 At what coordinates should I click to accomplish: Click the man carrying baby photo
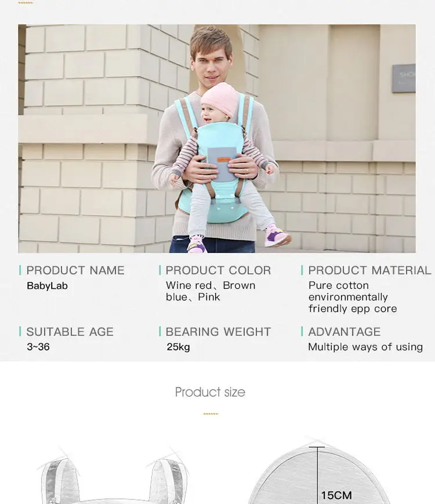click(216, 139)
